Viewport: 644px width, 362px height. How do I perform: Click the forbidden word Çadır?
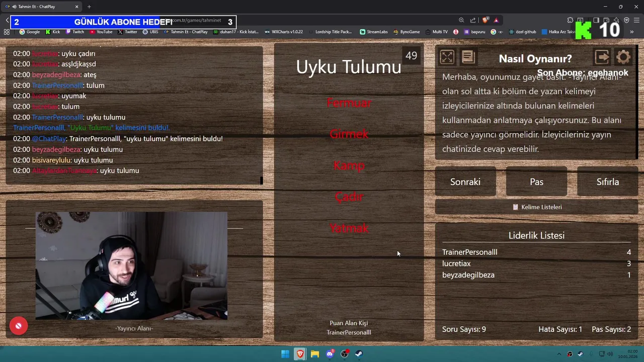[x=349, y=197]
